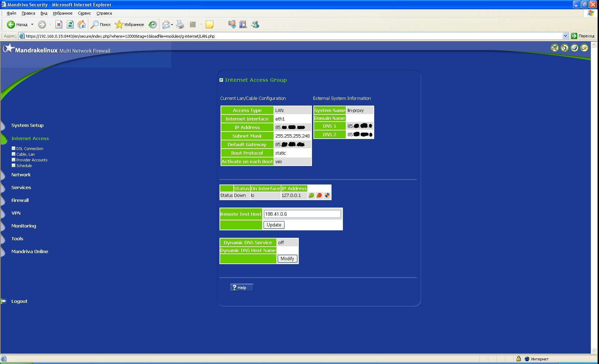Expand the Firewall section
599x364 pixels.
20,200
